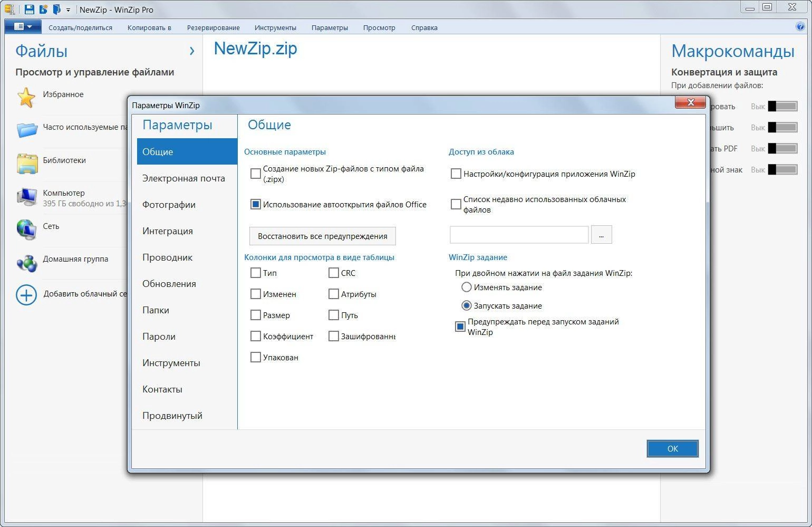Screen dimensions: 812x527
Task: Open the Создать/поделиться ribbon tab
Action: (81, 27)
